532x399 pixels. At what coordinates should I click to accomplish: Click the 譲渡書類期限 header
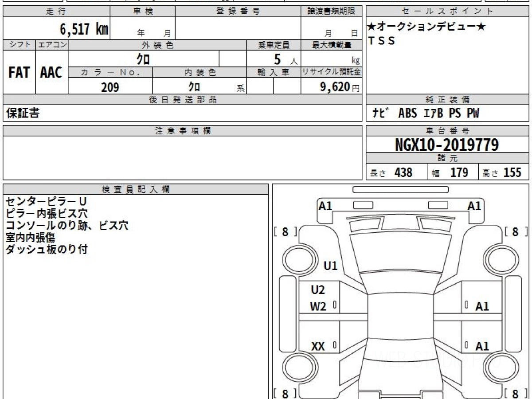pos(331,12)
